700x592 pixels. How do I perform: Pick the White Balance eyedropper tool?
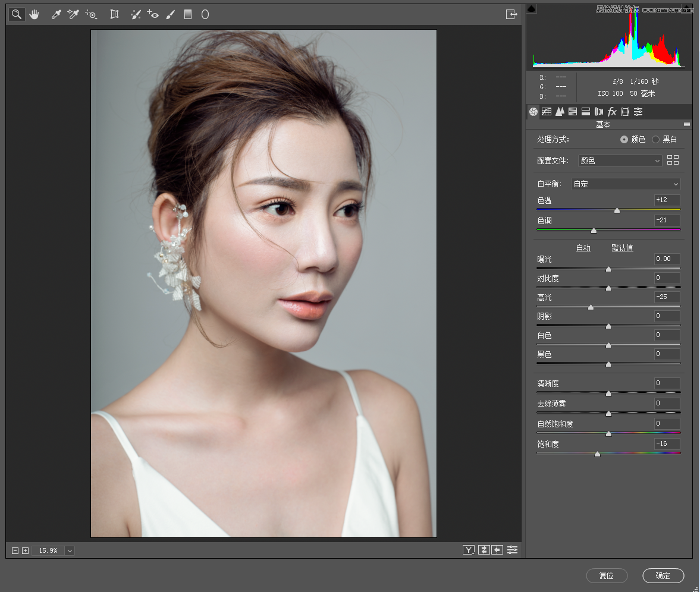pos(56,14)
